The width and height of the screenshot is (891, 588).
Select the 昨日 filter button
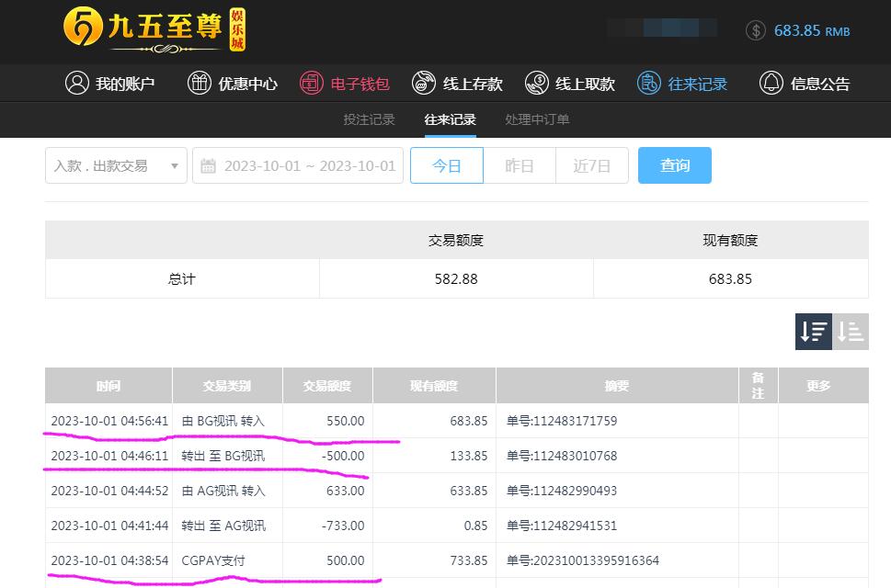520,165
